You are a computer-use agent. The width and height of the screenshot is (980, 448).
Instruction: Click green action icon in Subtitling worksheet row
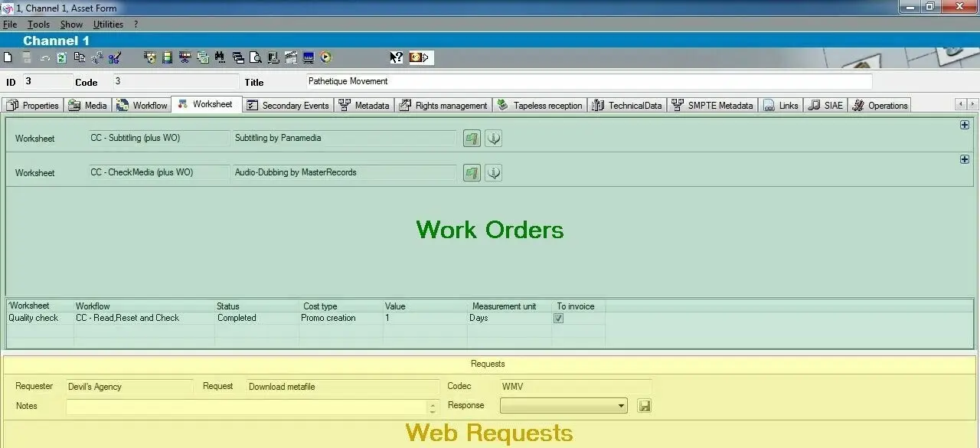(472, 139)
